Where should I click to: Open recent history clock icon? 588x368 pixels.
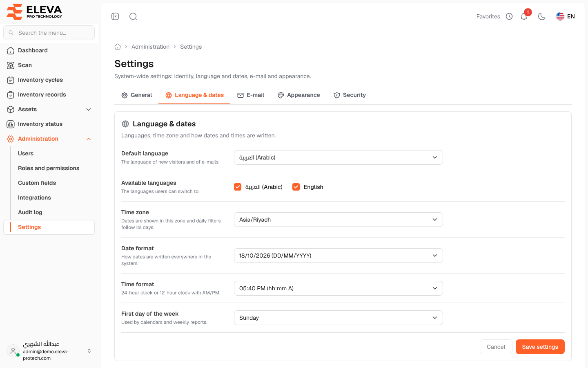(x=509, y=16)
